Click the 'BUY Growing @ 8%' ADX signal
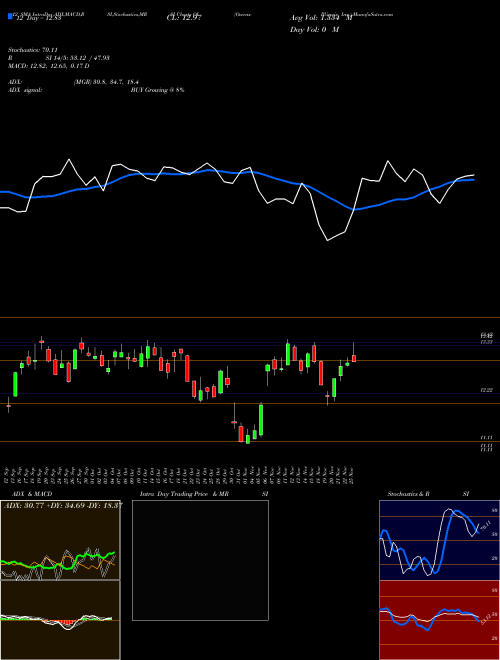 click(x=157, y=90)
